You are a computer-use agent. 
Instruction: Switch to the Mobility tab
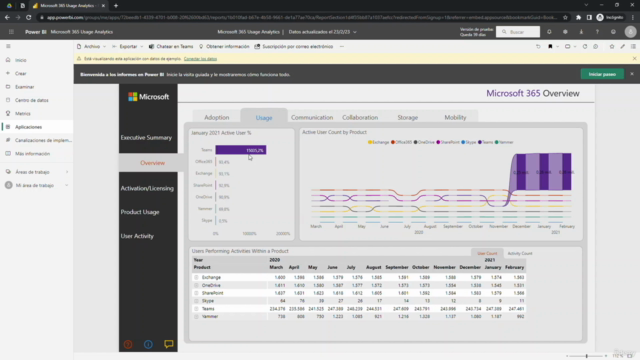(455, 118)
